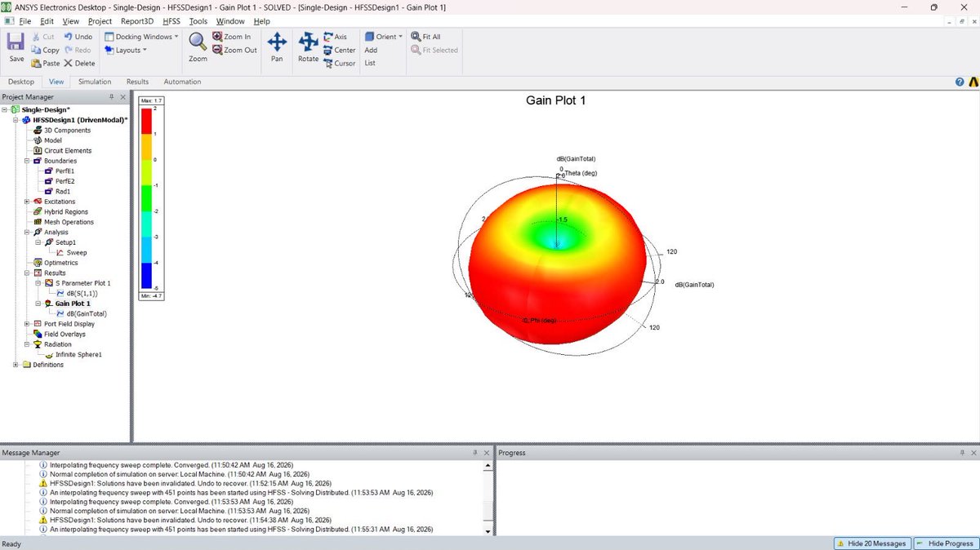The width and height of the screenshot is (980, 550).
Task: Collapse the Analysis tree node
Action: 27,233
